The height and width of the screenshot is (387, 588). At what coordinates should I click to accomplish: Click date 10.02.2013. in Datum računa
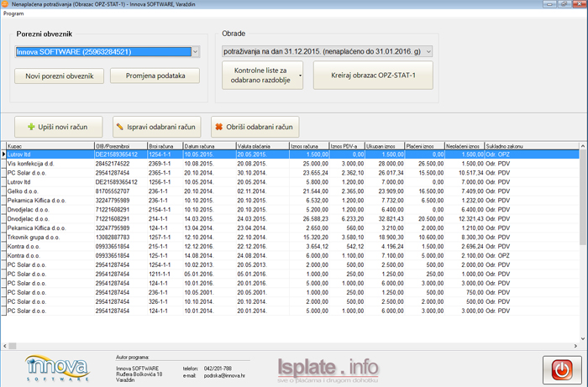tap(199, 265)
